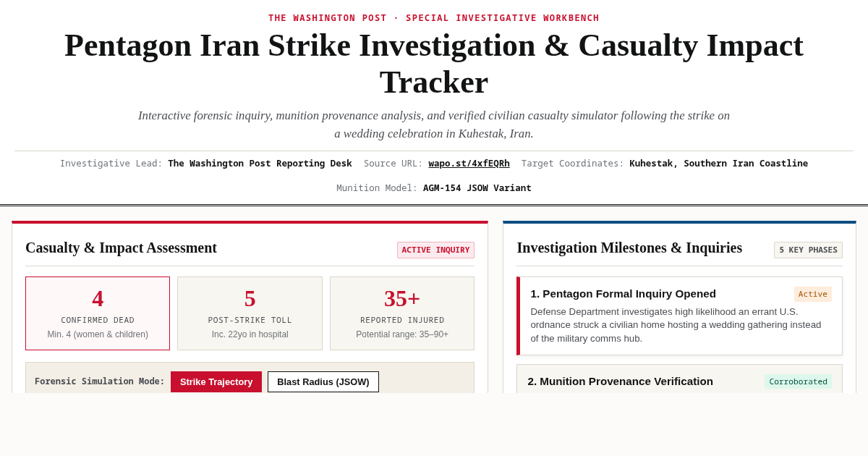Select the Reported Injured stat card
The image size is (868, 456).
point(402,313)
